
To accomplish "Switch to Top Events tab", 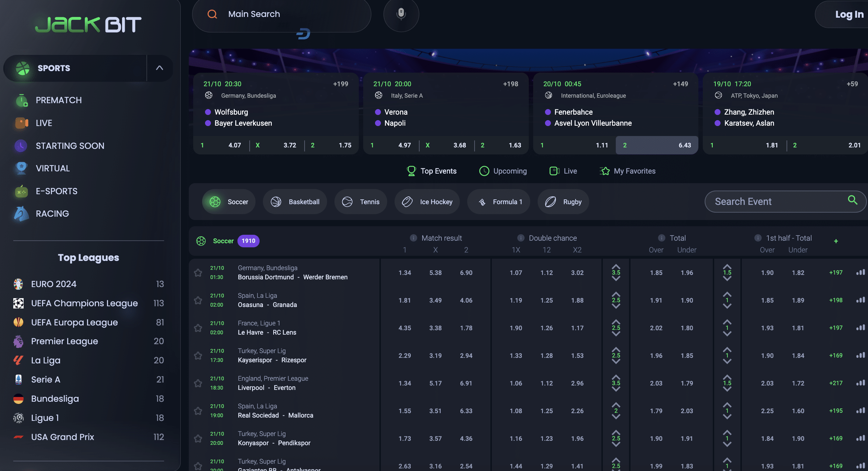I will click(x=431, y=171).
